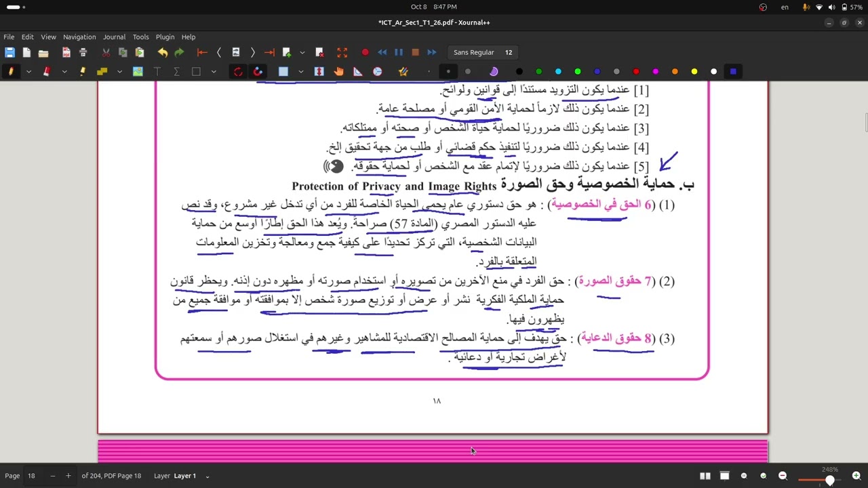Open the Help menu
Image resolution: width=868 pixels, height=488 pixels.
(x=189, y=37)
